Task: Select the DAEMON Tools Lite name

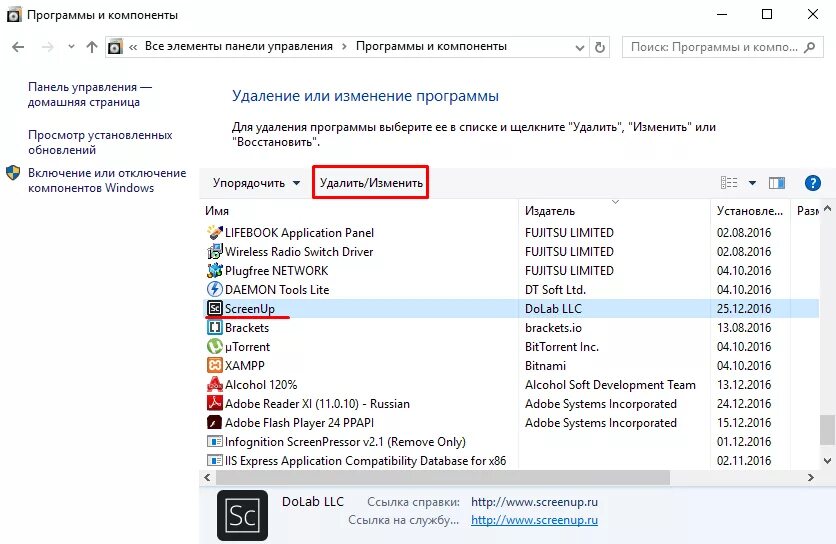Action: 277,290
